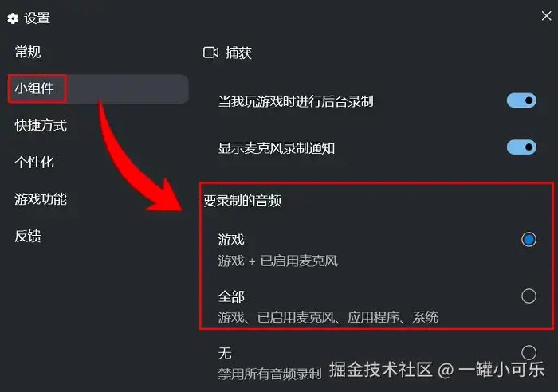Select the 游戏 audio radio button
The height and width of the screenshot is (392, 558).
[x=529, y=239]
